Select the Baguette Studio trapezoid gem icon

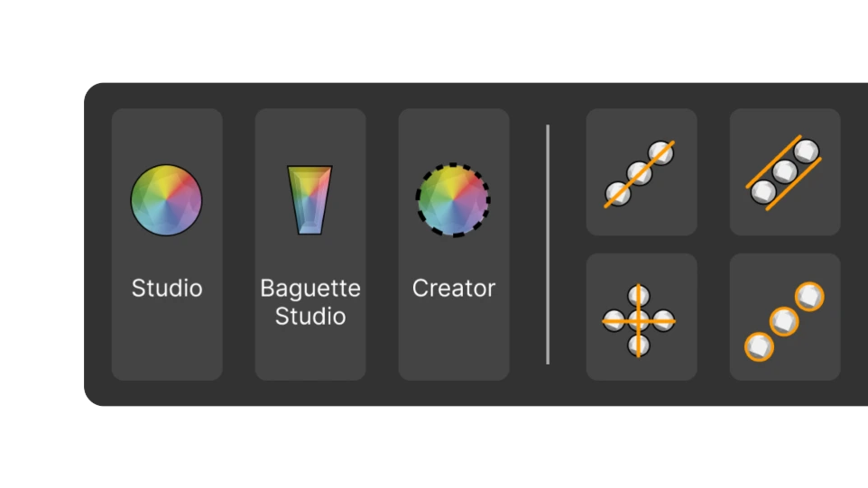[310, 199]
